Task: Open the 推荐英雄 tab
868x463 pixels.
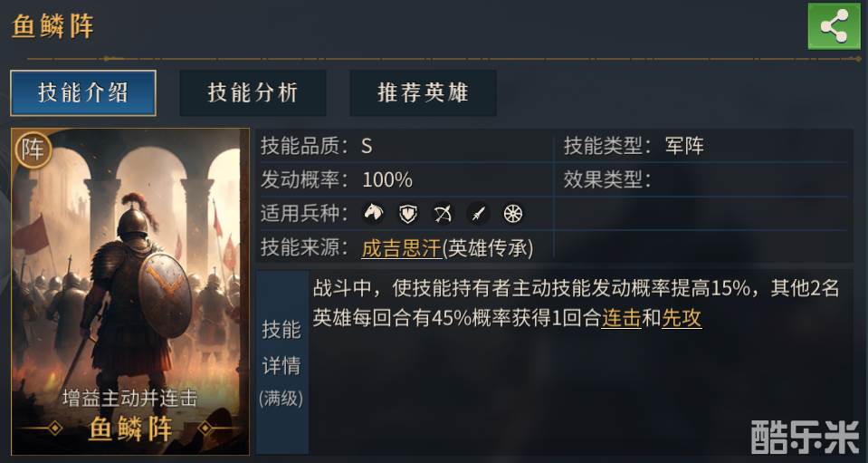Action: tap(423, 92)
